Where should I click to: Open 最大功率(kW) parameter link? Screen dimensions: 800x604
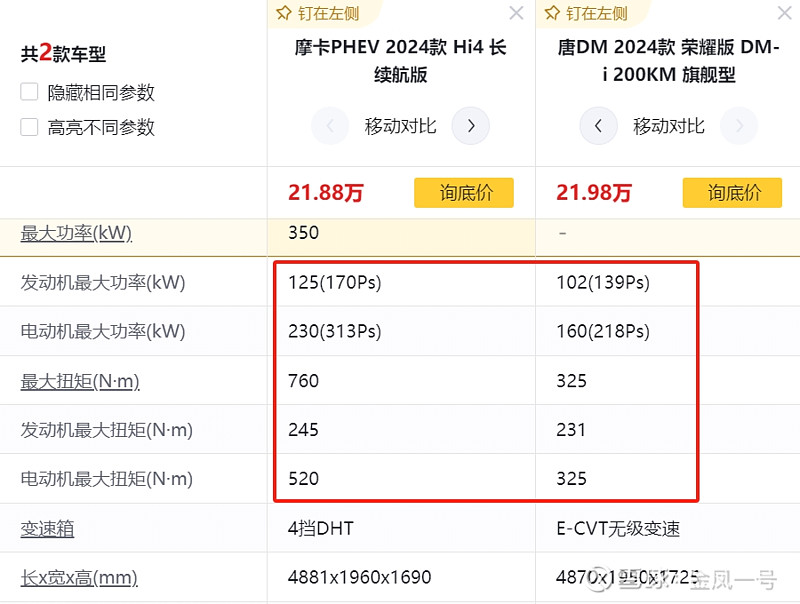76,233
